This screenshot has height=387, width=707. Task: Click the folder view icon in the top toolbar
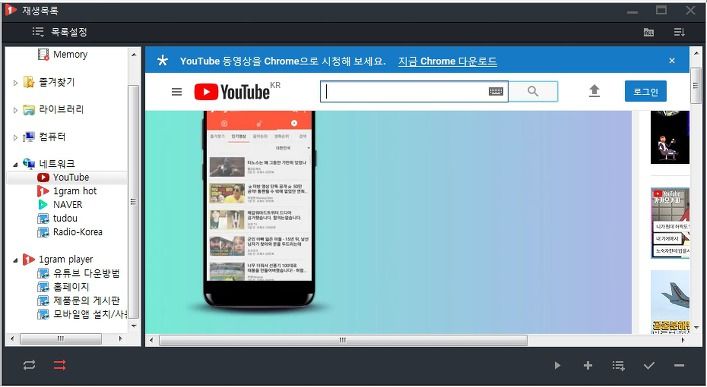point(648,32)
